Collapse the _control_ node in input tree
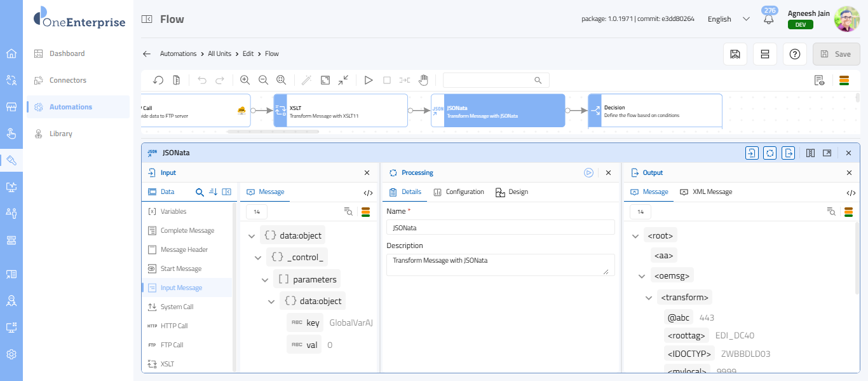This screenshot has width=868, height=381. (258, 258)
